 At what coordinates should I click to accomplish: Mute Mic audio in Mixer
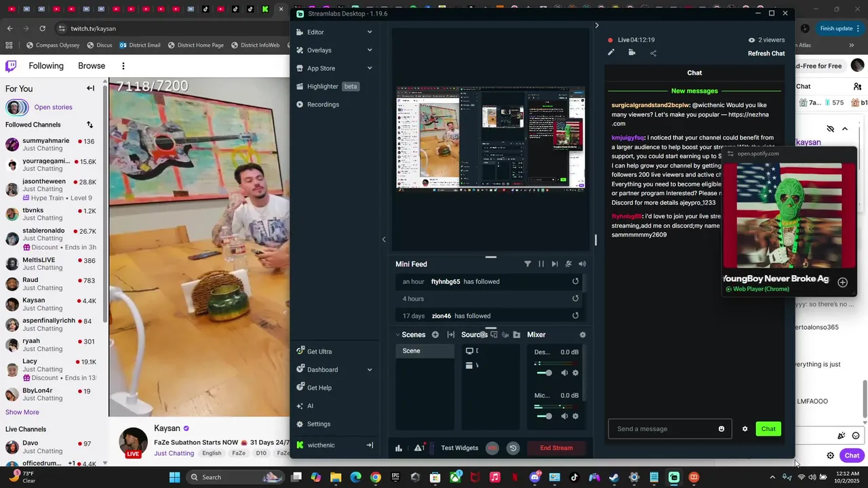coord(564,416)
